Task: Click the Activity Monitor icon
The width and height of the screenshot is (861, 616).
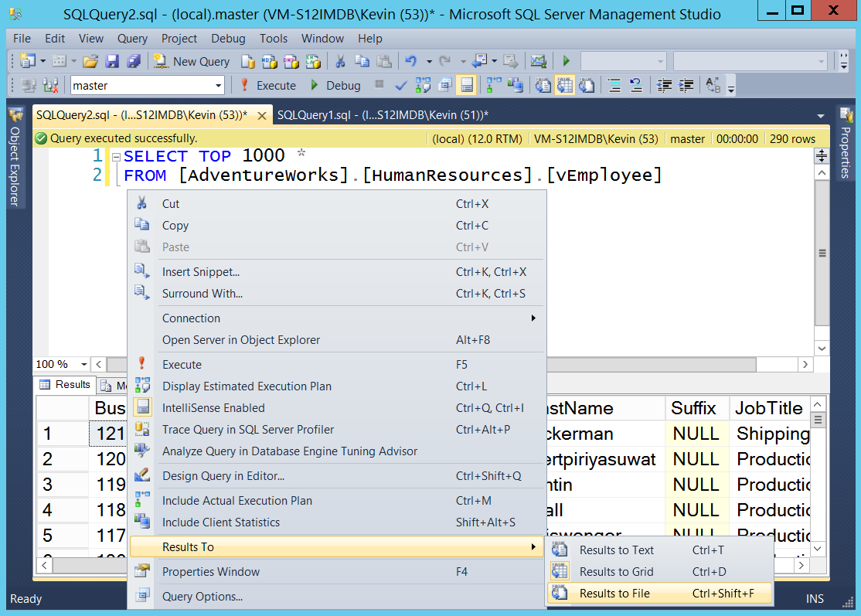Action: tap(538, 62)
